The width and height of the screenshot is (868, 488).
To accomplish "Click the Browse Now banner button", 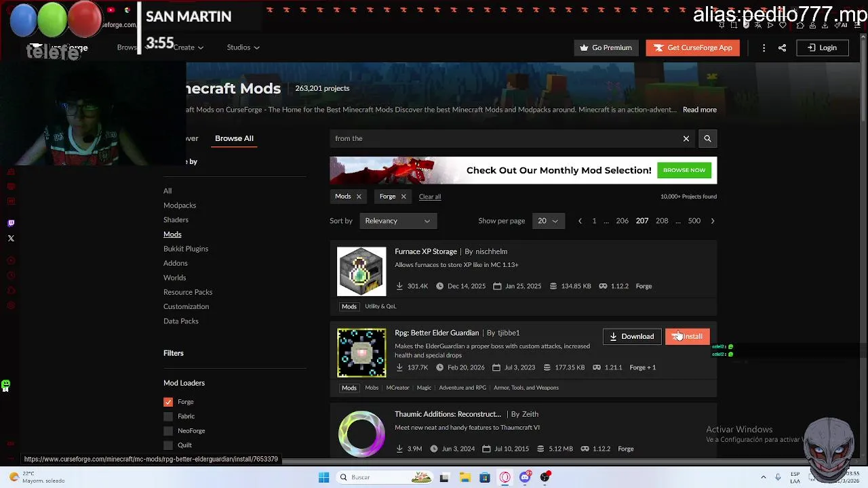I will [x=684, y=170].
